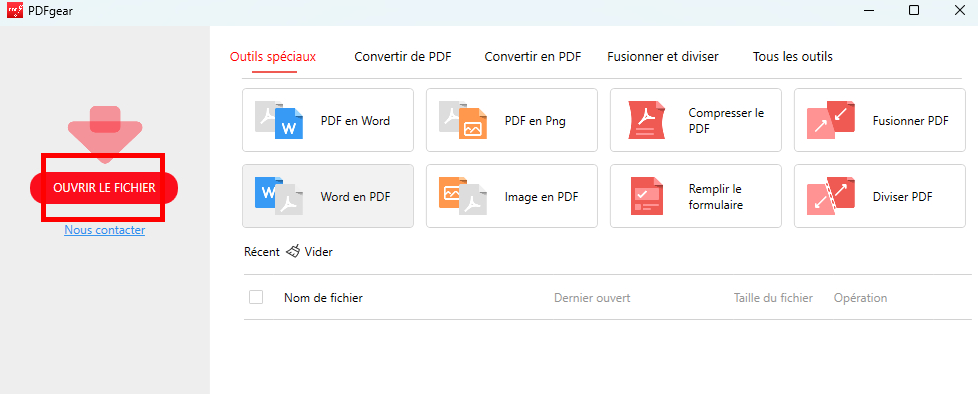The height and width of the screenshot is (394, 978).
Task: Open the Fusionner et diviser tab
Action: click(x=662, y=57)
